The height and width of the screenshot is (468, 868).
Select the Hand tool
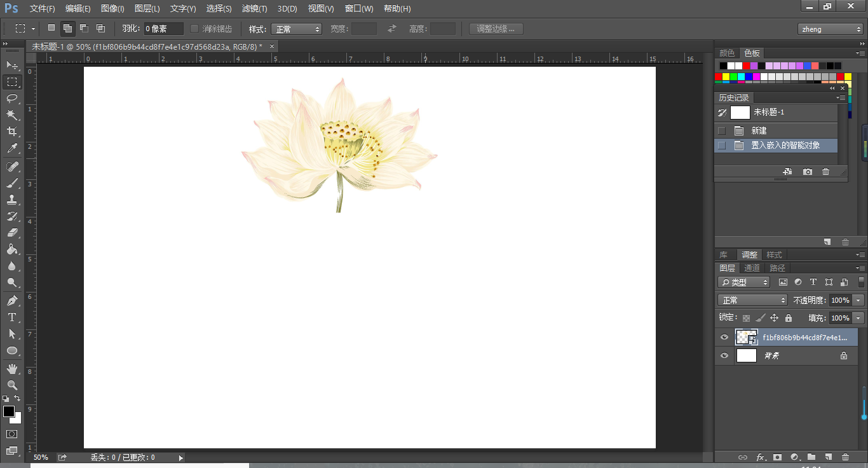[12, 368]
